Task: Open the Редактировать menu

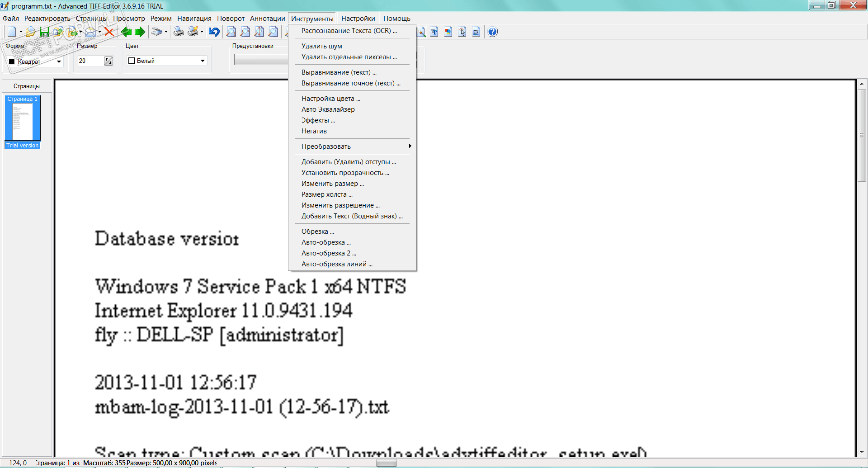Action: 47,19
